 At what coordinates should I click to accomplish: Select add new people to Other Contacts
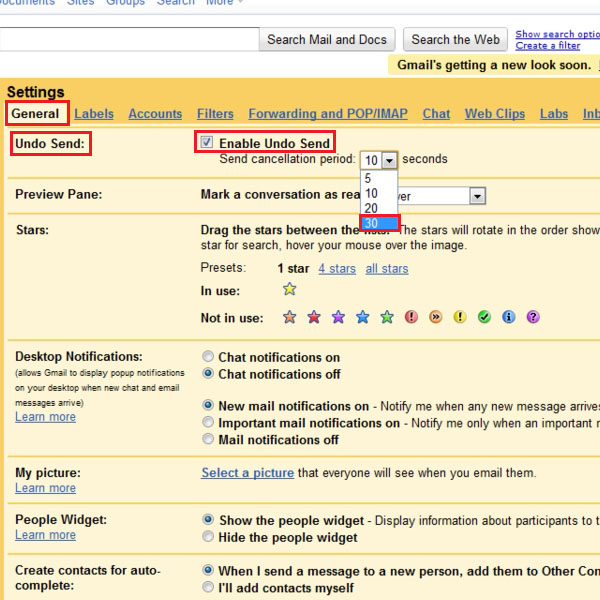[208, 570]
